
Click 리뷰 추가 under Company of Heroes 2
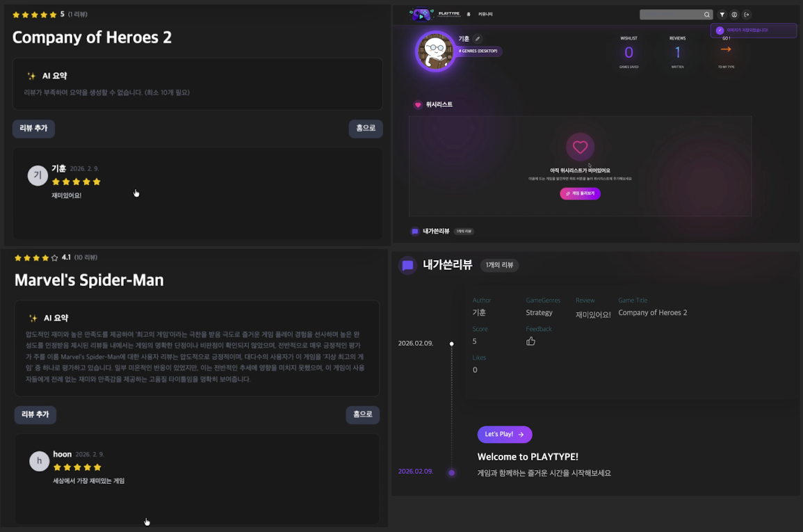click(34, 129)
